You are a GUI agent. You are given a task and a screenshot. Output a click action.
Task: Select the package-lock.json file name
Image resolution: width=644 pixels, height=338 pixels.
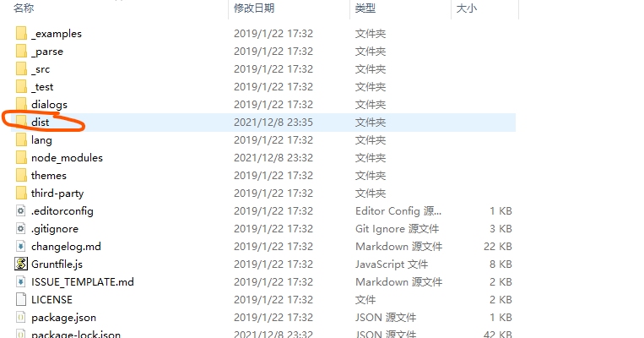tap(76, 334)
